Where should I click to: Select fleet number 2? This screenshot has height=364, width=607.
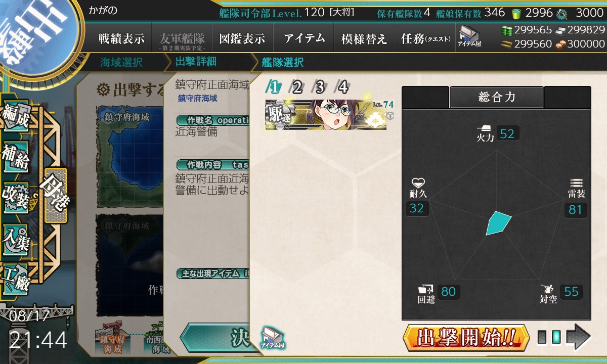coord(297,87)
